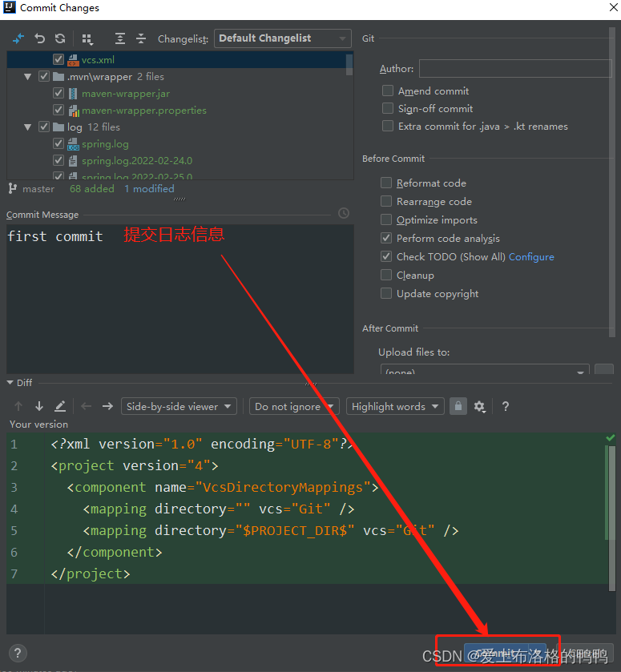Toggle spring.log file checkbox
The image size is (621, 672).
58,143
